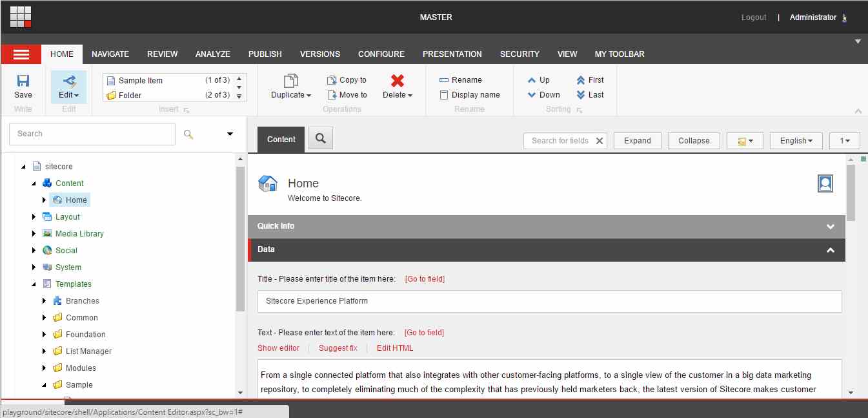The image size is (868, 418).
Task: Open the VIEW ribbon tab
Action: coord(567,54)
